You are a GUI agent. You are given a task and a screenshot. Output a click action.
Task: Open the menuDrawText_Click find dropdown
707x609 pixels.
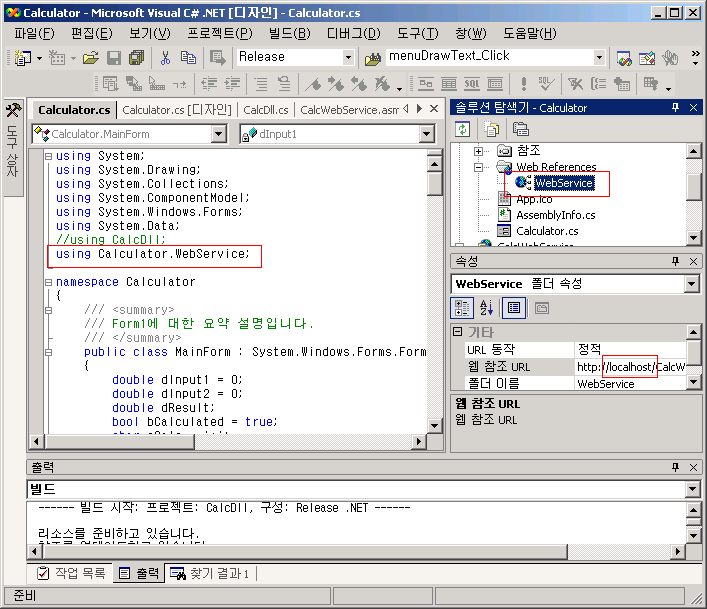[599, 58]
